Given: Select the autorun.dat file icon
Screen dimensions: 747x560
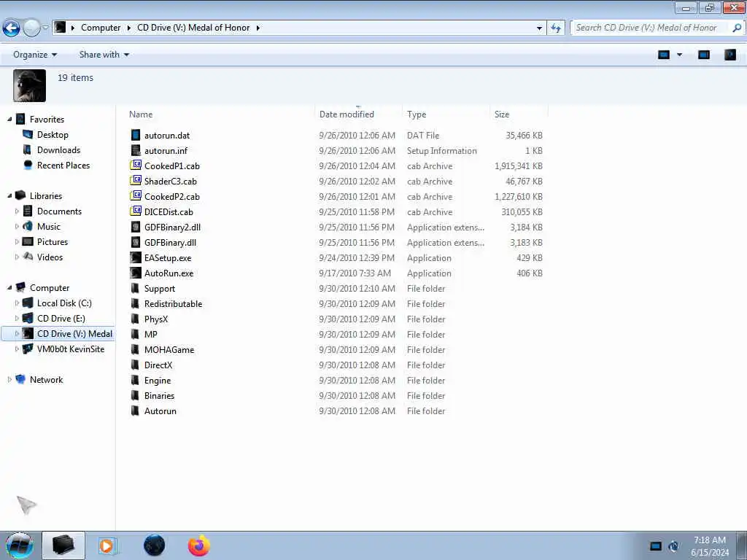Looking at the screenshot, I should coord(136,135).
